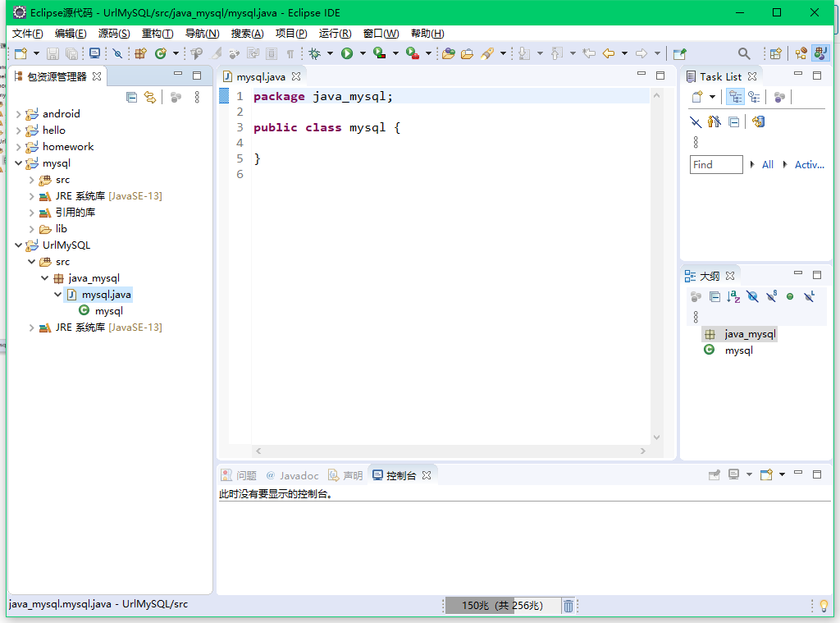The height and width of the screenshot is (623, 840).
Task: Run the application using the green Run icon
Action: click(348, 53)
